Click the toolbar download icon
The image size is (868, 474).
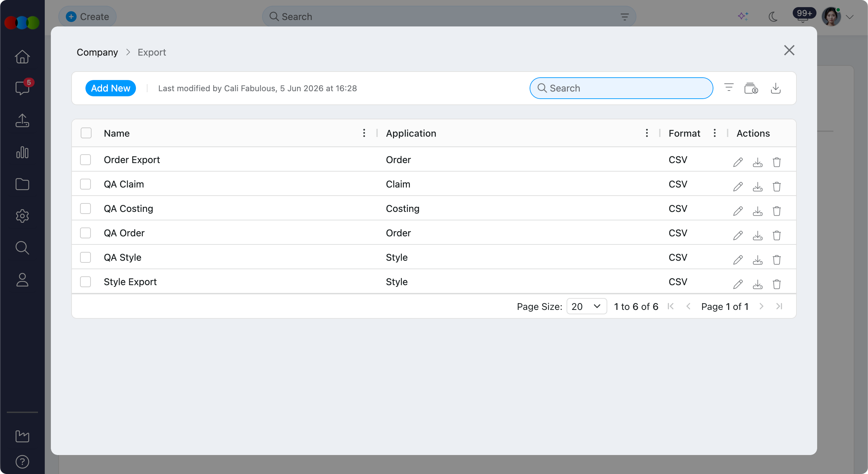pyautogui.click(x=776, y=88)
